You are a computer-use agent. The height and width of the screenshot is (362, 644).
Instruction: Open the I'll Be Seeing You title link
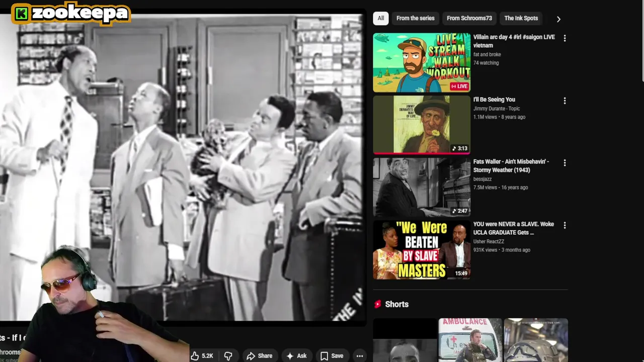[494, 100]
